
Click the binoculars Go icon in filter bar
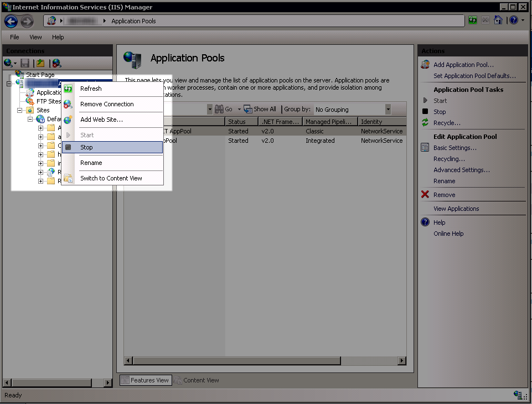[219, 109]
